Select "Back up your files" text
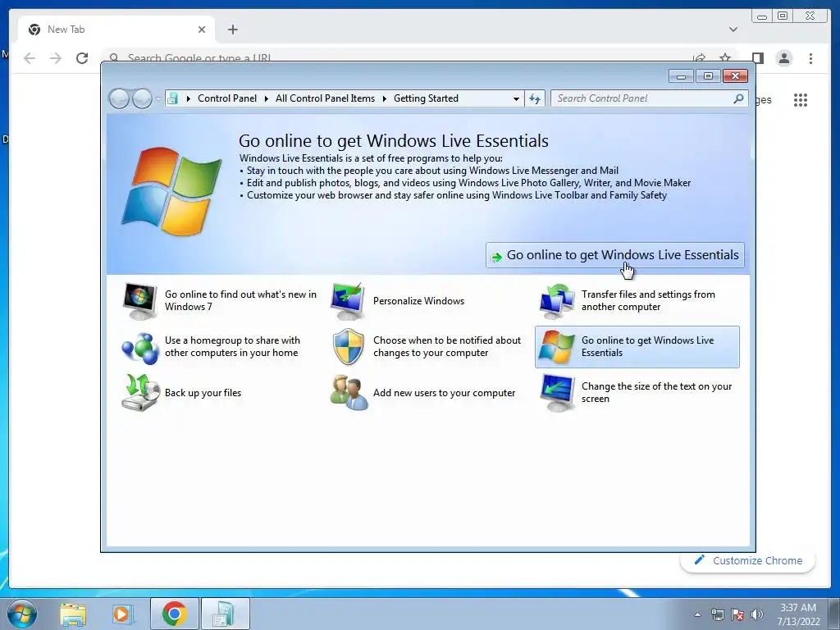This screenshot has width=840, height=630. [203, 393]
